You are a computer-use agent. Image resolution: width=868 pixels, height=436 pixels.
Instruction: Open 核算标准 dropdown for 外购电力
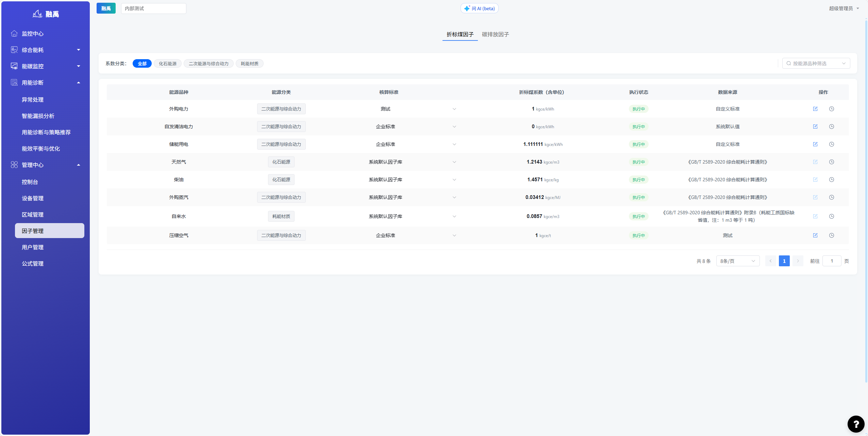(454, 109)
